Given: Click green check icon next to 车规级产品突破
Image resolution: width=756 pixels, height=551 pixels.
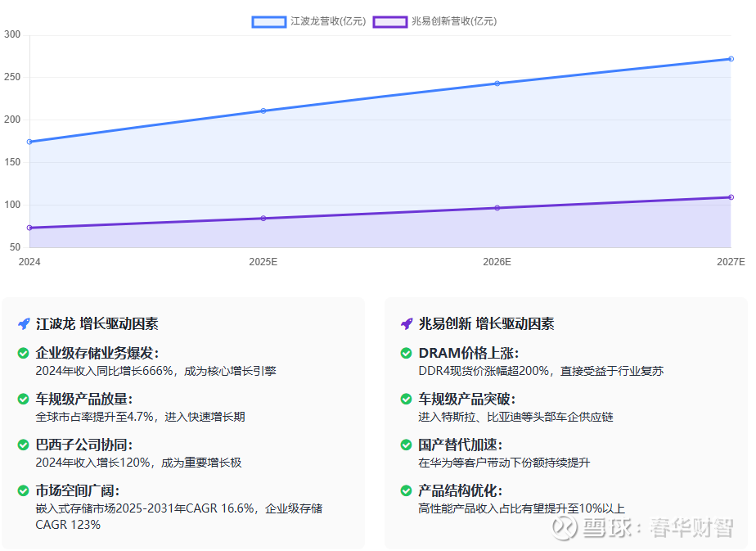Looking at the screenshot, I should pos(407,399).
